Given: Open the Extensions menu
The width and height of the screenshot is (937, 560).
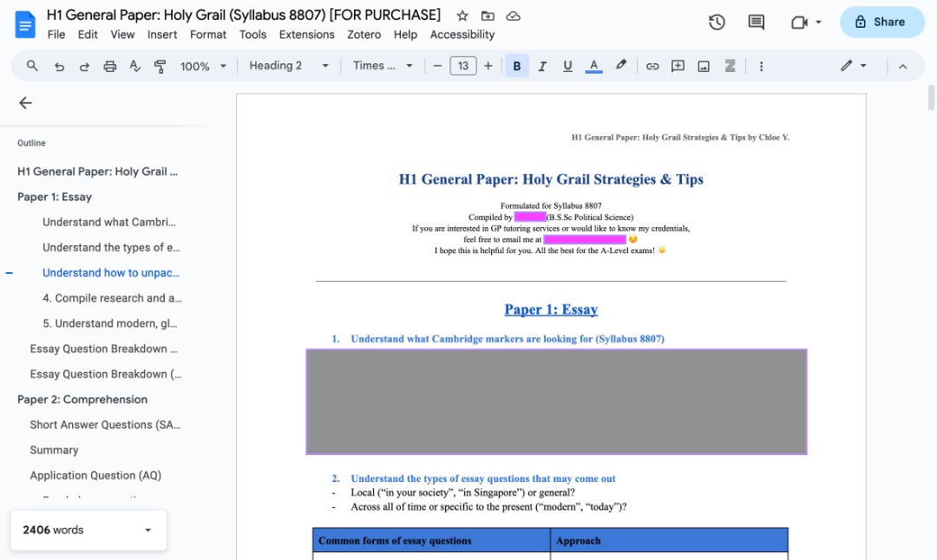Looking at the screenshot, I should coord(306,35).
